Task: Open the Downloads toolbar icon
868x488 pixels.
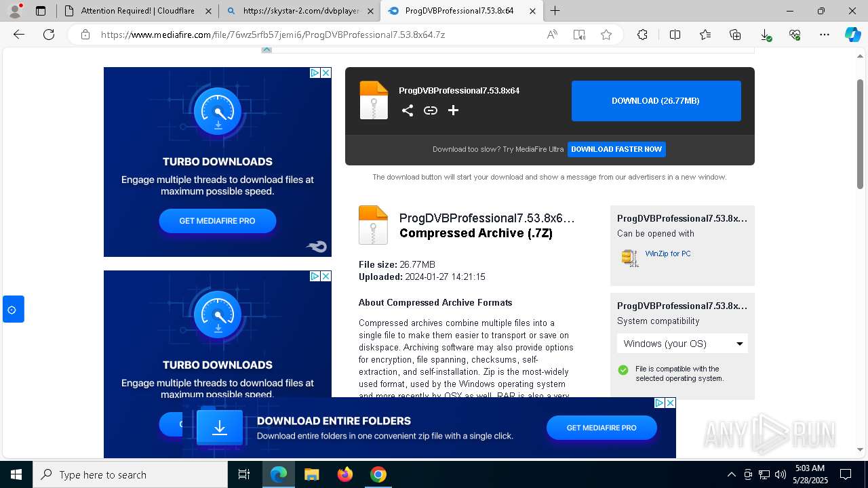Action: pyautogui.click(x=765, y=35)
